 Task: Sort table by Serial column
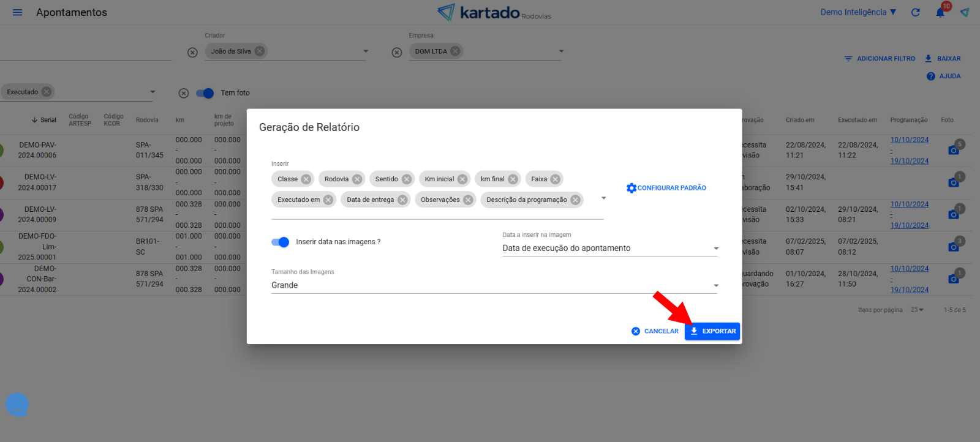tap(44, 120)
